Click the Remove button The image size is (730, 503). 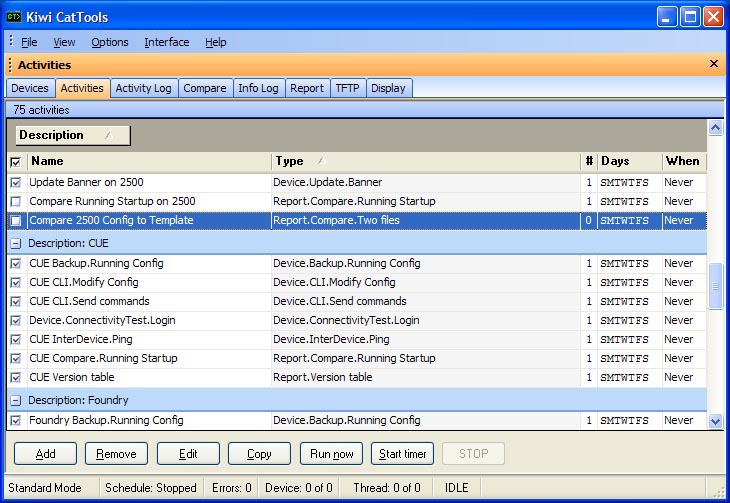116,454
